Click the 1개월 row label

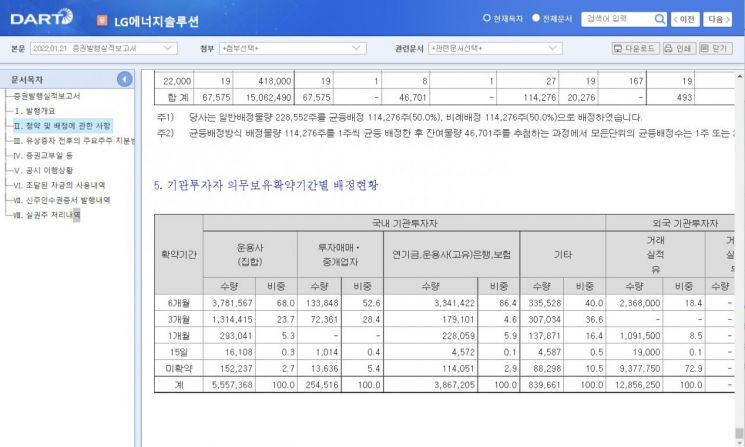[x=179, y=335]
